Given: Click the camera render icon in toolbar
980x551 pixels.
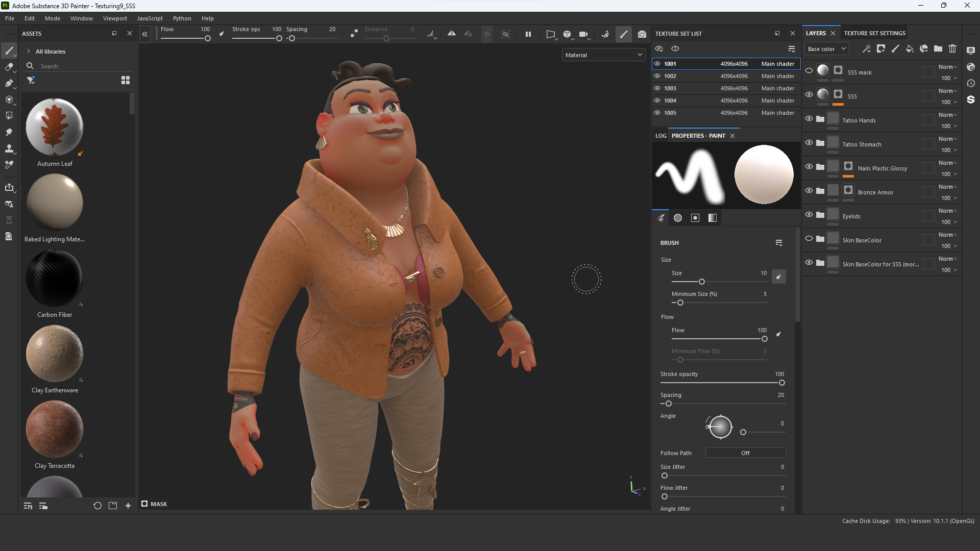Looking at the screenshot, I should tap(642, 34).
